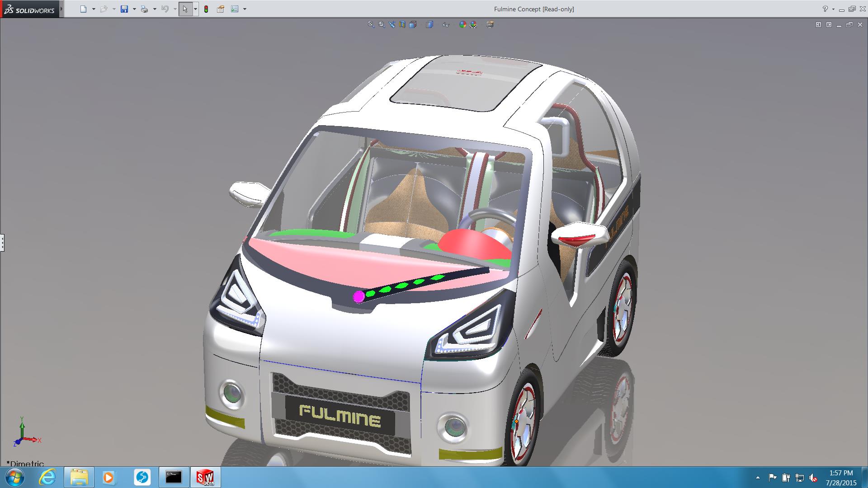Open the Select tool dropdown arrow
The image size is (868, 488).
coord(195,9)
